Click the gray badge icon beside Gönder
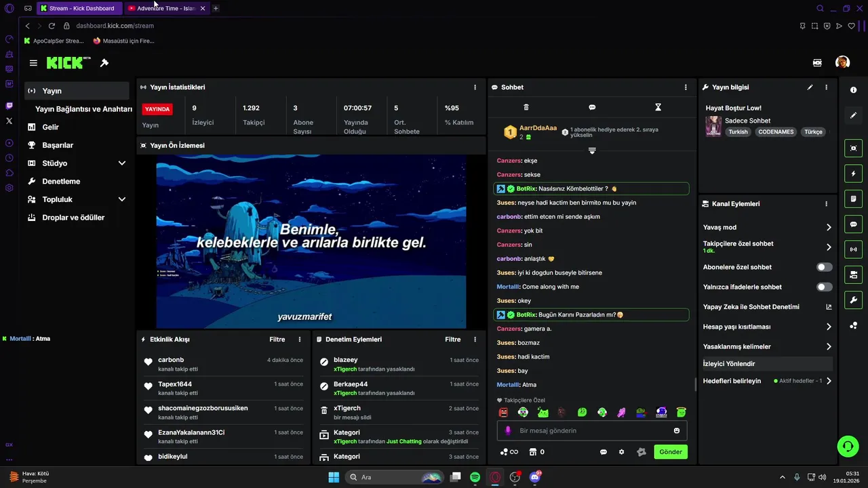 pyautogui.click(x=642, y=452)
